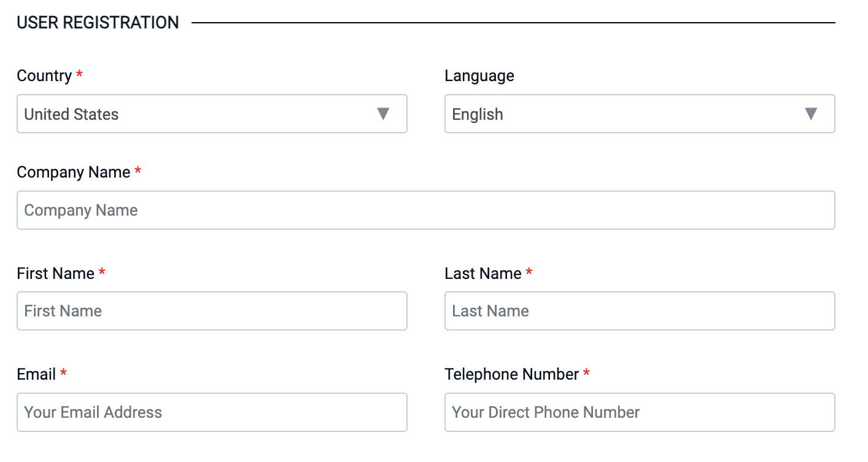Click the Country field label

click(x=44, y=76)
